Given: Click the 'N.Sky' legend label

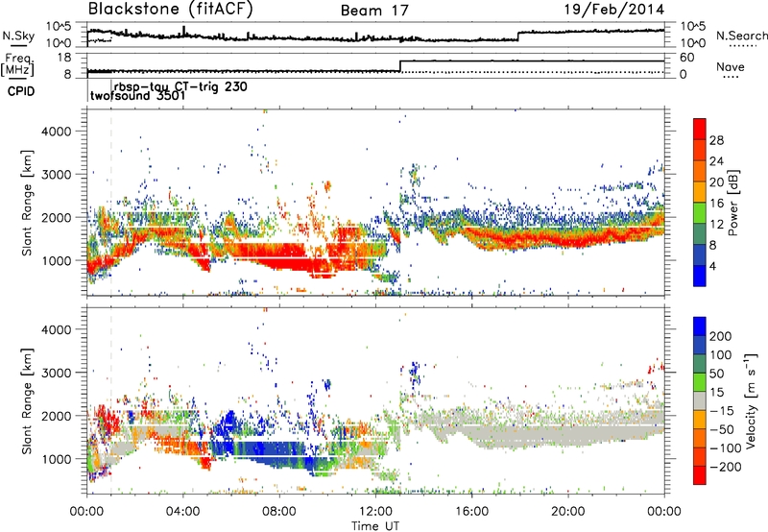Looking at the screenshot, I should click(18, 36).
